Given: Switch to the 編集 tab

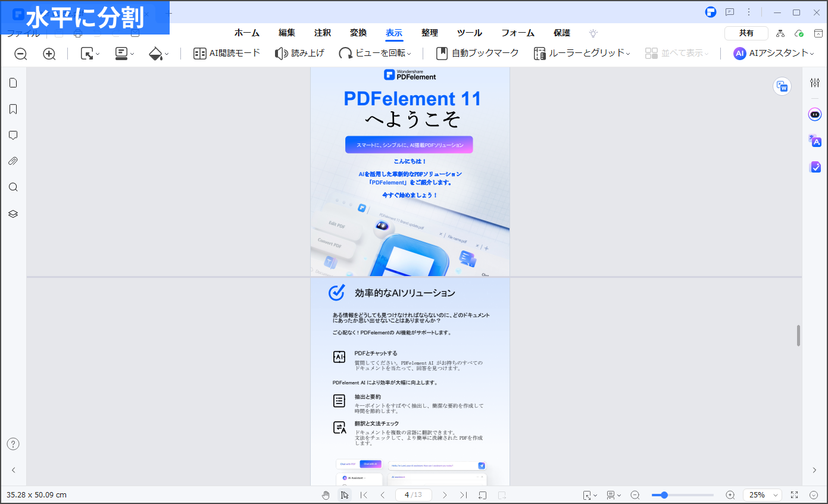Looking at the screenshot, I should tap(287, 33).
